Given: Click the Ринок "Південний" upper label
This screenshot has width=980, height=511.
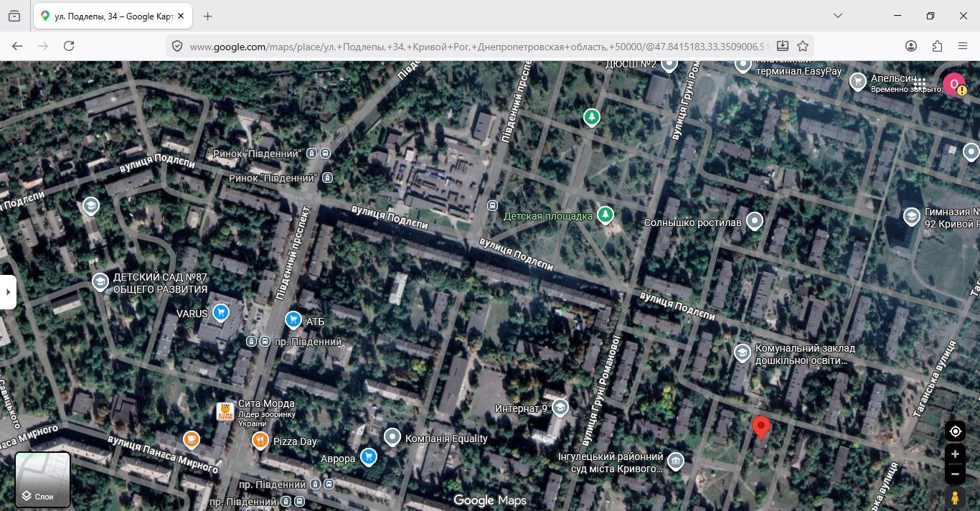Looking at the screenshot, I should (257, 154).
